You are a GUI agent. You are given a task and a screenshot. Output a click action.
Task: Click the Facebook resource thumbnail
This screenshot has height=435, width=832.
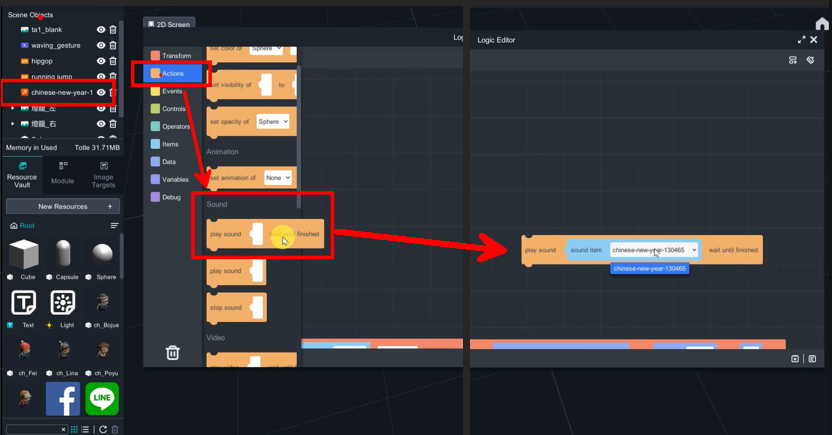pos(63,399)
